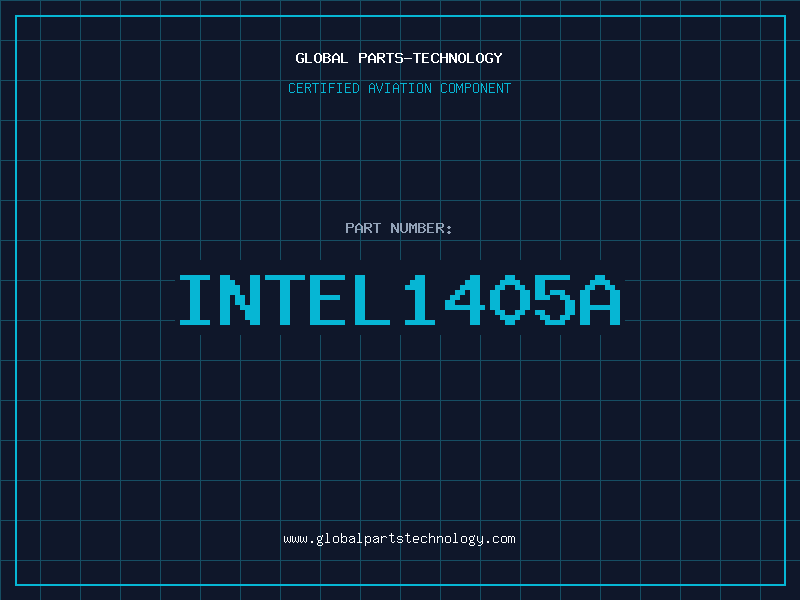800x600 pixels.
Task: Click the PART NUMBER: label
Action: coord(399,228)
